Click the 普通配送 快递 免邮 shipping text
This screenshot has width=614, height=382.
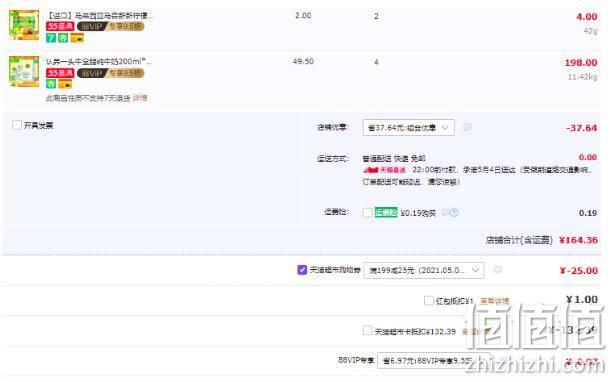394,159
